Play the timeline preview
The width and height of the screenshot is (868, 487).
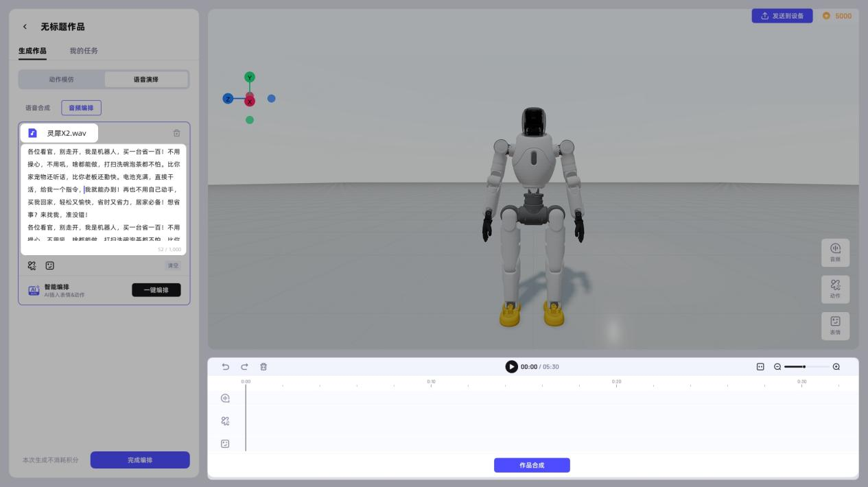click(x=511, y=367)
